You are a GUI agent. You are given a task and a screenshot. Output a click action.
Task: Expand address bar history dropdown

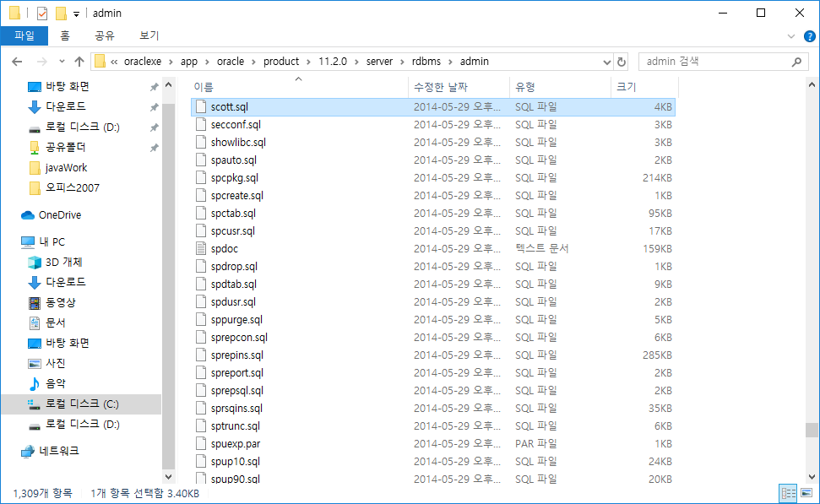(x=606, y=62)
